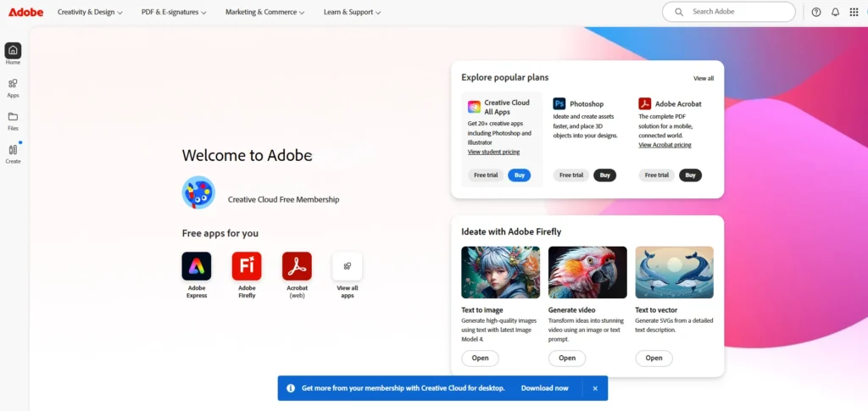This screenshot has width=868, height=411.
Task: Open View Acrobat pricing link
Action: 665,145
